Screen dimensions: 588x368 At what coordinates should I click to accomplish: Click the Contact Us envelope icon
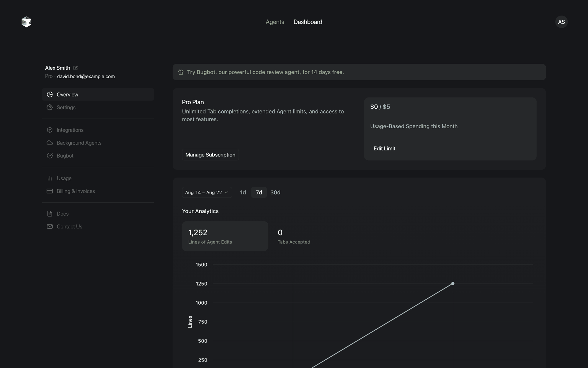[50, 227]
